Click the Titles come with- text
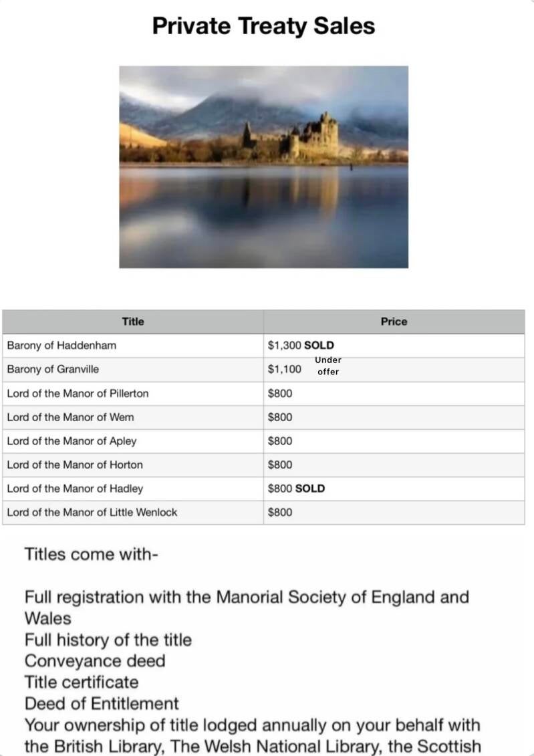Screen dimensions: 534x756 tap(91, 554)
